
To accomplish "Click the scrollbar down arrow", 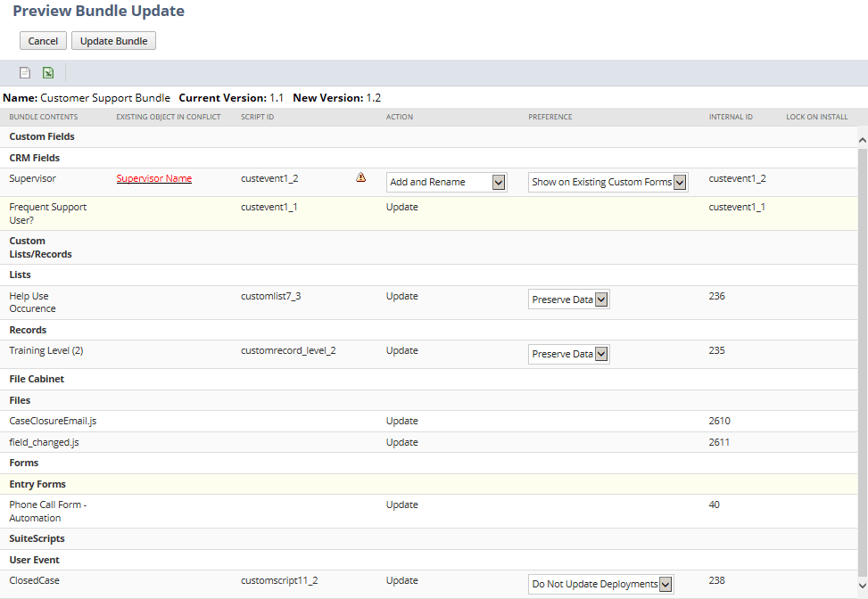I will [863, 586].
